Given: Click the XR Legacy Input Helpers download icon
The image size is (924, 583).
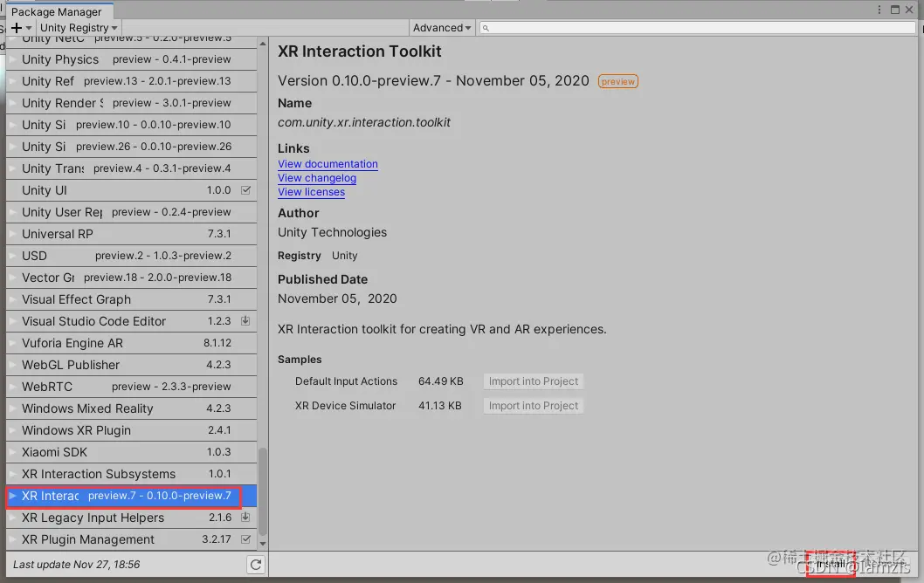Looking at the screenshot, I should tap(245, 517).
